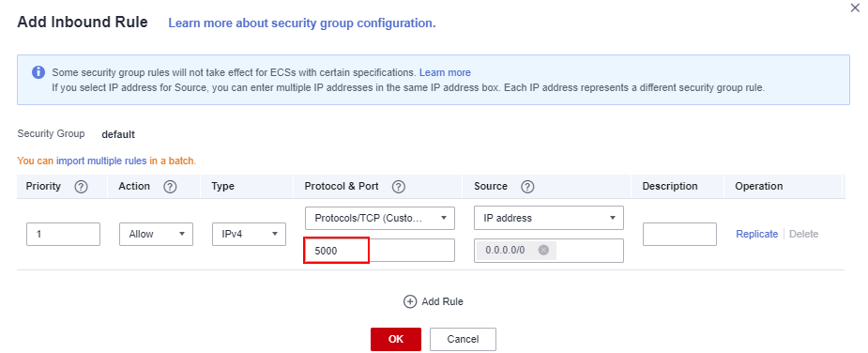Remove the 0.0.0.0/0 source IP tag
The width and height of the screenshot is (868, 353).
[x=543, y=251]
